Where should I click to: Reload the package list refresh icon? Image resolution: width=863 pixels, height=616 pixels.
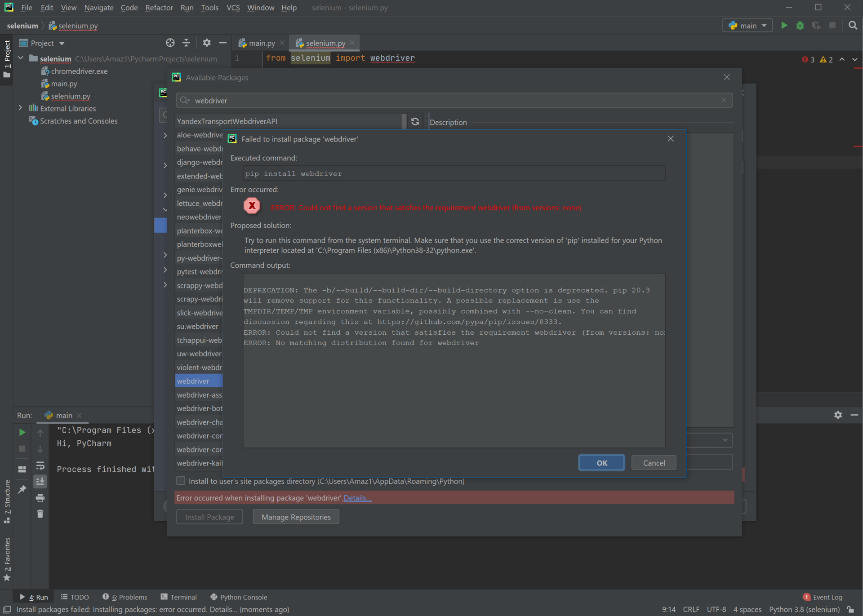pos(415,121)
